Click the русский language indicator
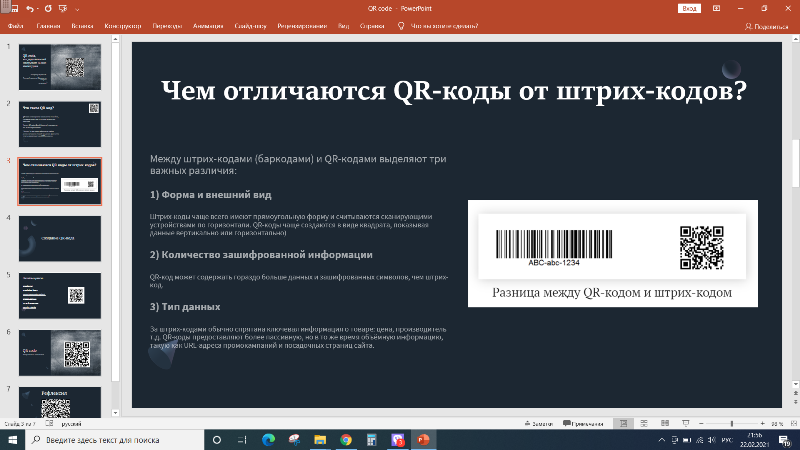 click(x=71, y=423)
